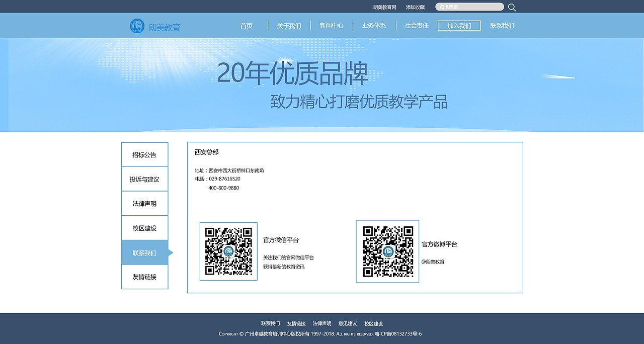This screenshot has height=344, width=644.
Task: Open the 首页 menu item
Action: tap(247, 25)
